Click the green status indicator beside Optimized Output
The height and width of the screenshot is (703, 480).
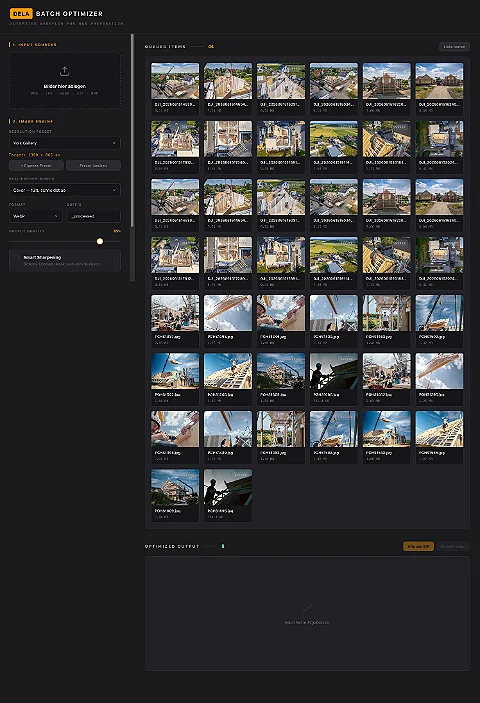click(x=223, y=546)
